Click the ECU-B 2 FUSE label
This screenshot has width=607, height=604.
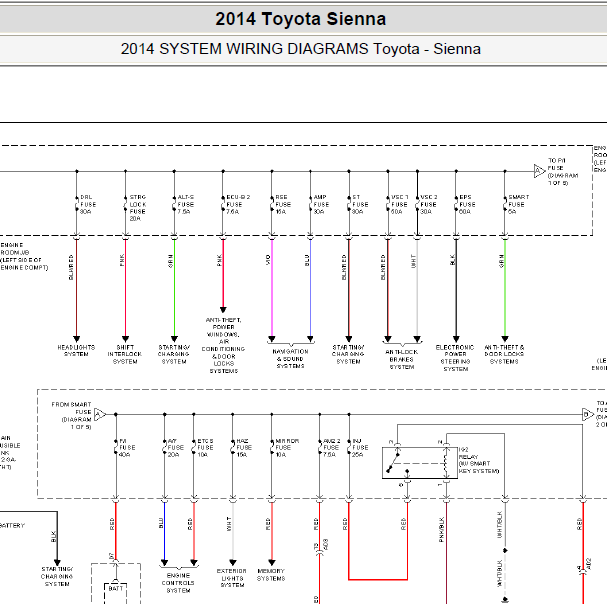238,204
